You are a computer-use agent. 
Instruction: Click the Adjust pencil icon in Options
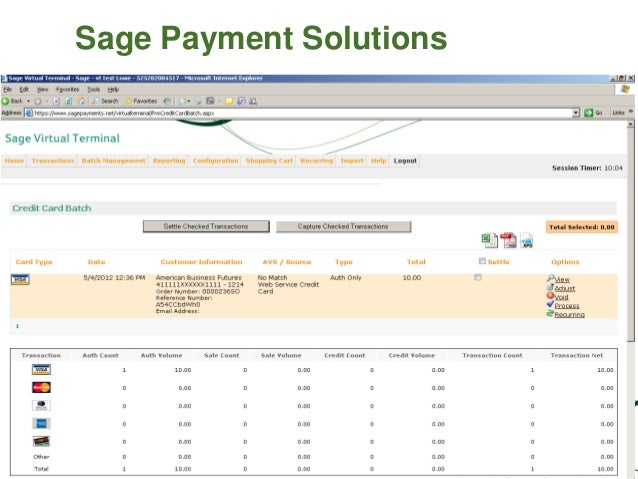tap(551, 287)
